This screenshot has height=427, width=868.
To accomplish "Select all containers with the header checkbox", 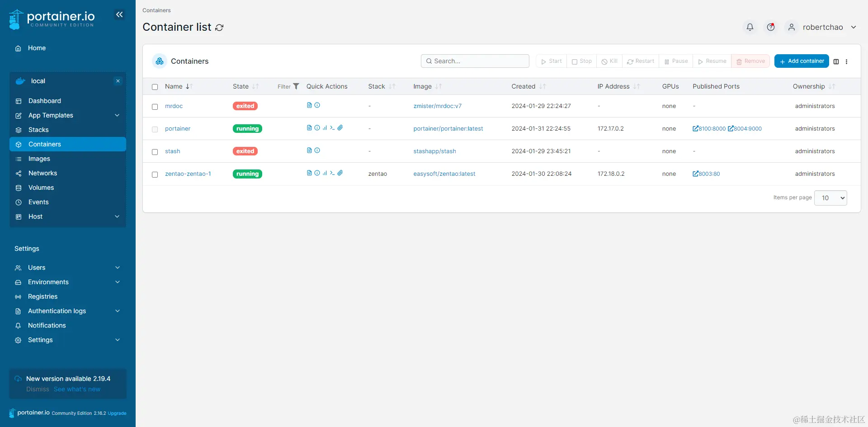I will (x=155, y=87).
